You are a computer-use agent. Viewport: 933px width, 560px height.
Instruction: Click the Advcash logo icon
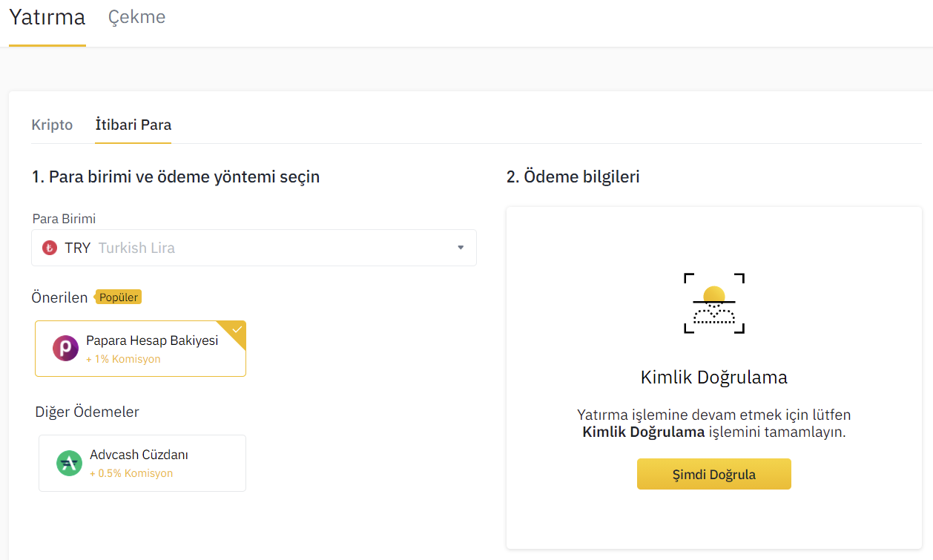tap(69, 463)
